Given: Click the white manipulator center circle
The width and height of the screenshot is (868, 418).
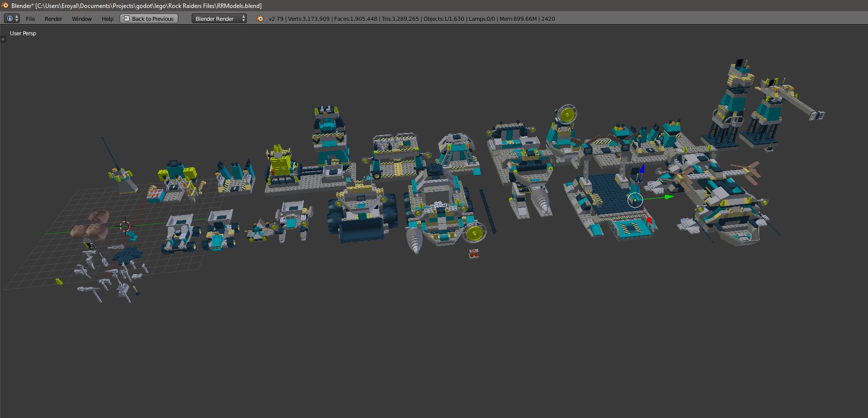Looking at the screenshot, I should tap(635, 200).
